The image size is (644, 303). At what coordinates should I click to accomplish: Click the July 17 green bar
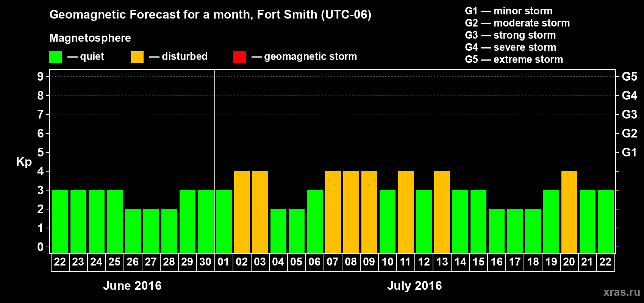[x=515, y=231]
